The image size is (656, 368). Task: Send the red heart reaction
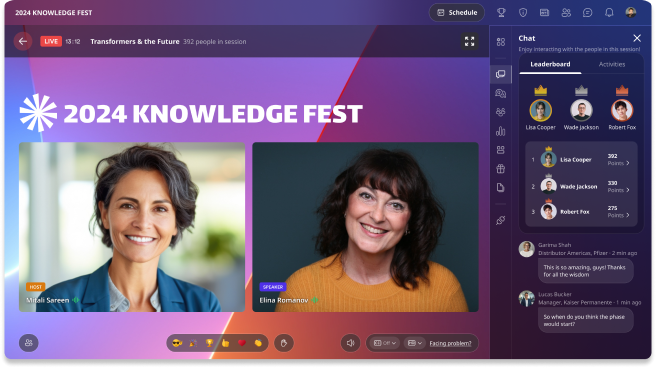pos(242,343)
